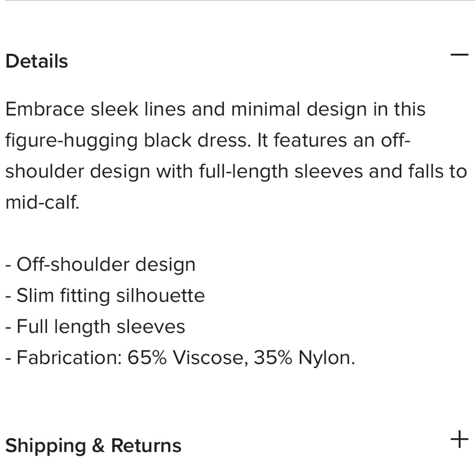476x476 pixels.
Task: Select the 'Slim fitting silhouette' bullet
Action: pos(105,296)
